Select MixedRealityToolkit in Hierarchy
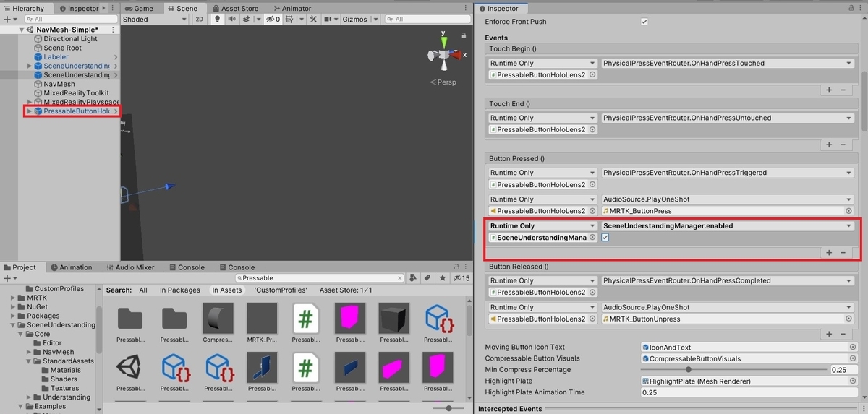 click(76, 93)
